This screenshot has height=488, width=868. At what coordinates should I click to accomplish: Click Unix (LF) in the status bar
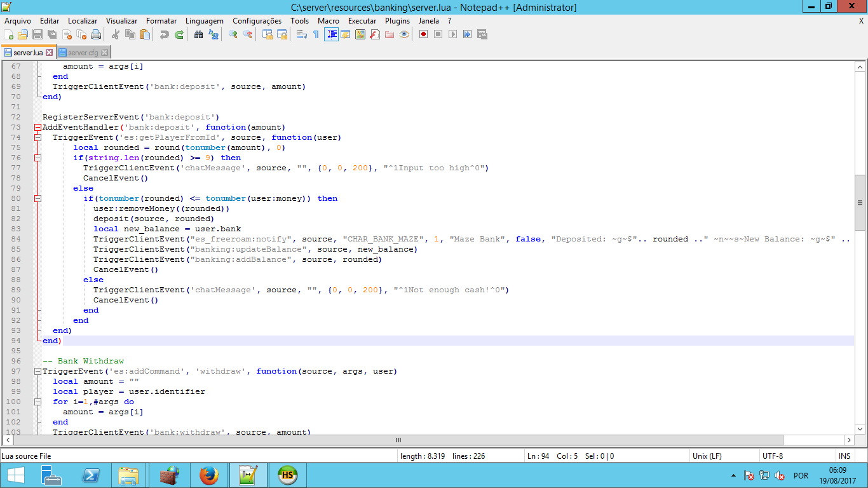707,456
